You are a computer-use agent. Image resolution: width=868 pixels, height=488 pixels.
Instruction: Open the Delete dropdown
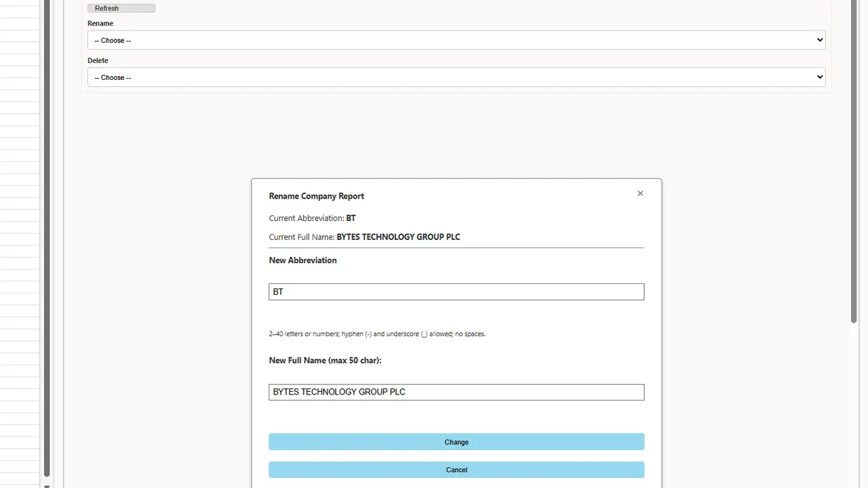456,77
